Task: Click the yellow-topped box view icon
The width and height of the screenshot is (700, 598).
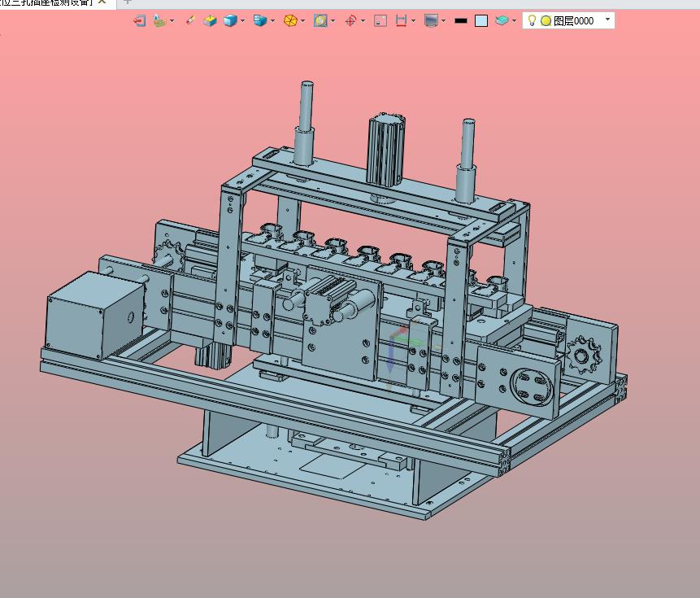Action: 210,20
